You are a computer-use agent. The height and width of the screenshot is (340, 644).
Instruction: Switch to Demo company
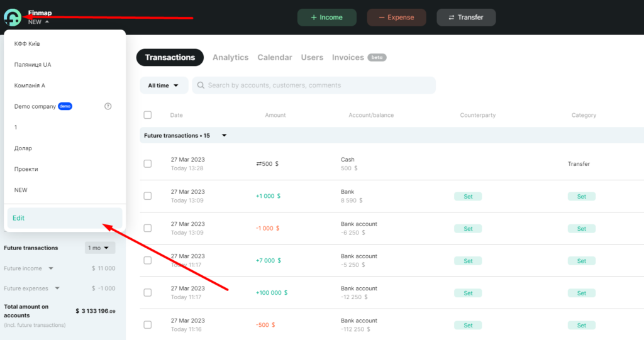(x=35, y=106)
